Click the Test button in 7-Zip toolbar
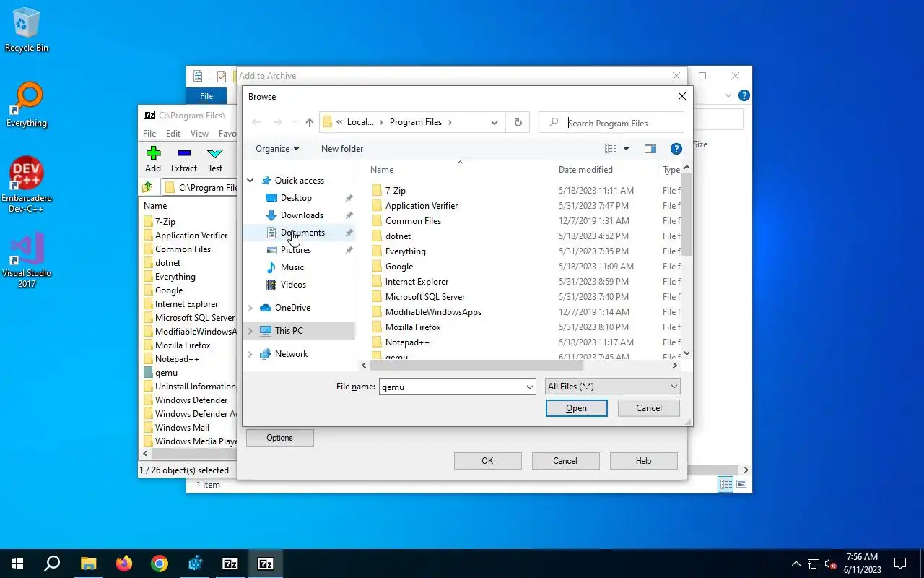This screenshot has height=578, width=924. coord(215,159)
